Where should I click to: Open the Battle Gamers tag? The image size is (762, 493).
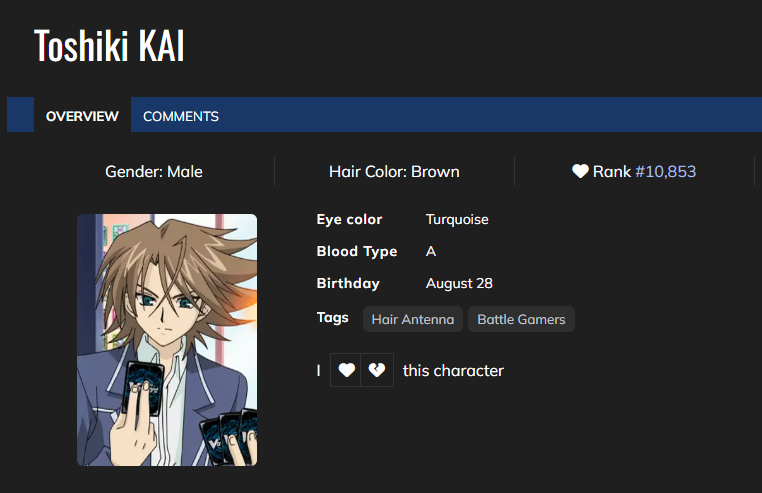click(x=521, y=320)
